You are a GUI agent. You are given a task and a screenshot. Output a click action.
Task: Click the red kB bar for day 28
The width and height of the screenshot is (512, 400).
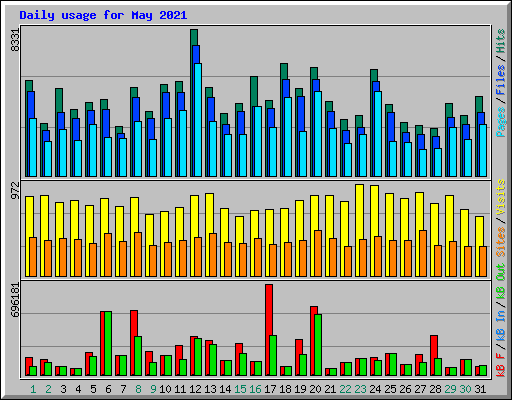pos(433,356)
